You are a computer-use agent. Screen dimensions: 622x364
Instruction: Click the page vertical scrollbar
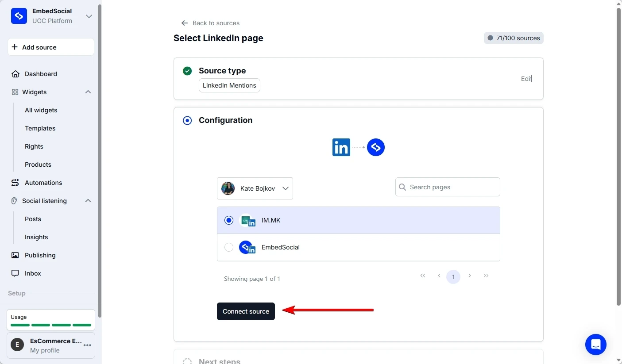618,156
